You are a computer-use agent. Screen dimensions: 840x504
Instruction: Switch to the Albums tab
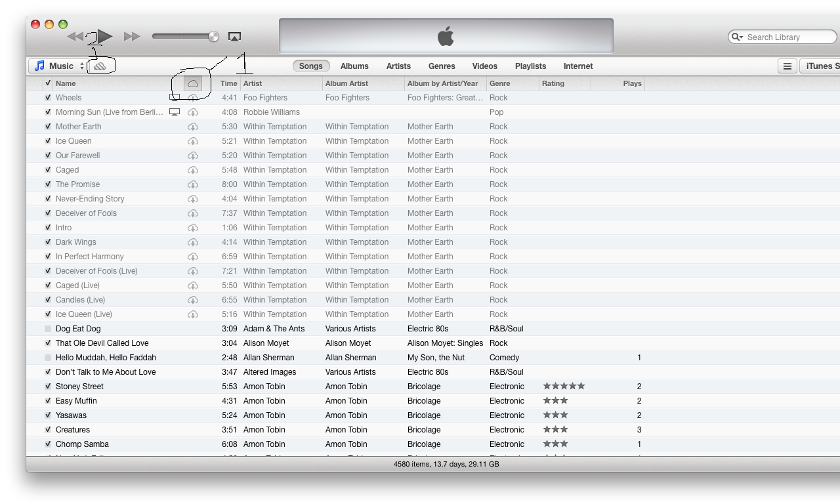click(x=354, y=66)
